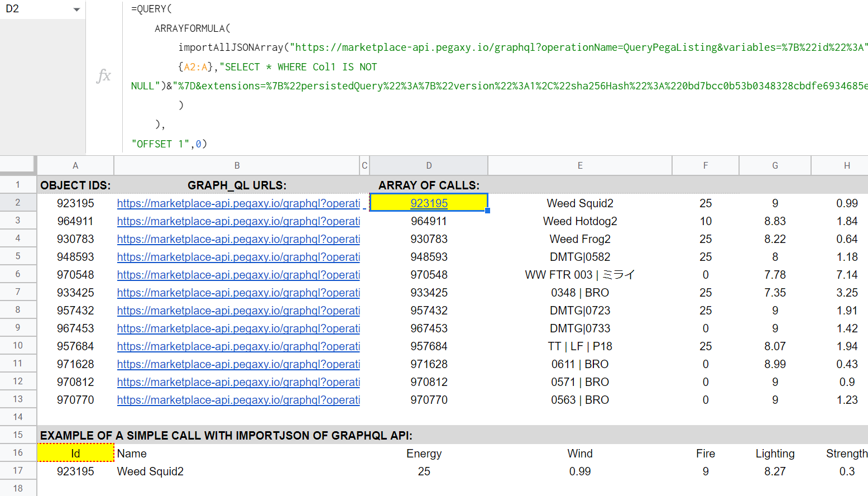Select the WW FTR 003 cell
The height and width of the screenshot is (496, 868).
click(x=580, y=275)
